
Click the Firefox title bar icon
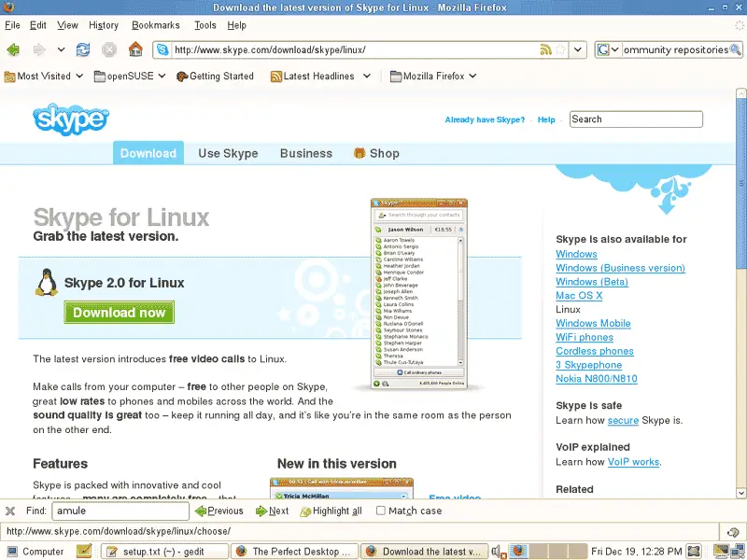click(x=8, y=7)
